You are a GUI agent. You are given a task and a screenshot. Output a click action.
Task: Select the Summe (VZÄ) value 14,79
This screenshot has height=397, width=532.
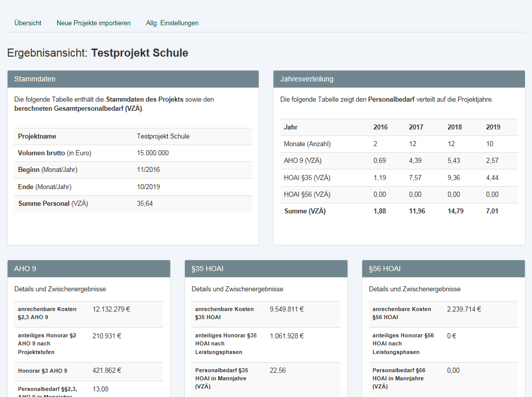pos(456,211)
